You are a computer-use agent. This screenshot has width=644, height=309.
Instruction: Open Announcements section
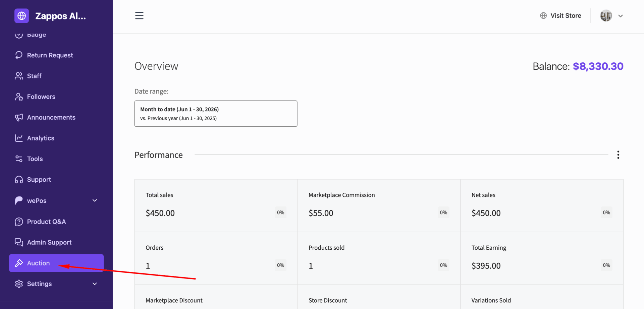(56, 118)
